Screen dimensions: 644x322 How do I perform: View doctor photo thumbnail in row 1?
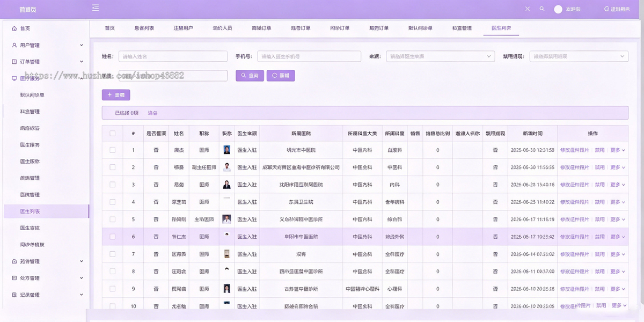pos(227,150)
